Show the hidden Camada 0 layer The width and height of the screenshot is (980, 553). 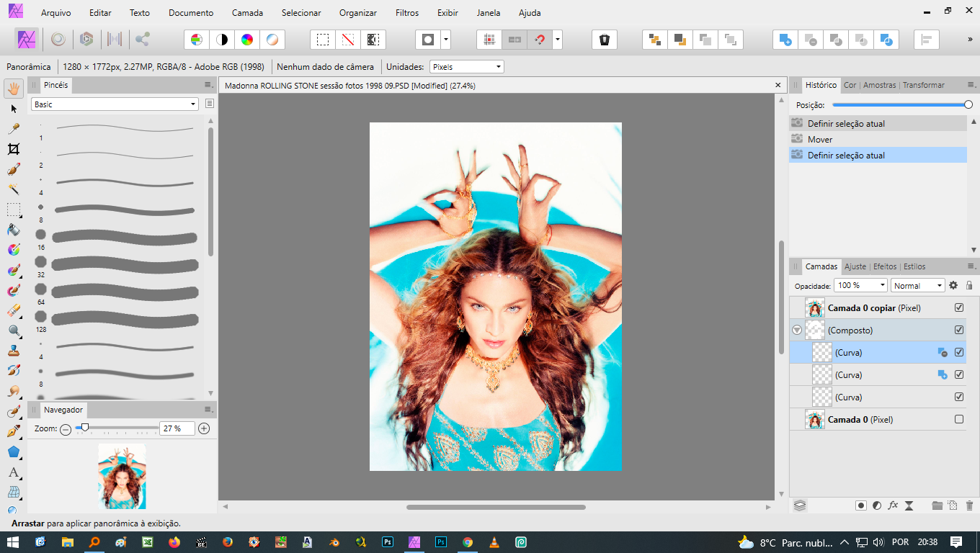(959, 419)
